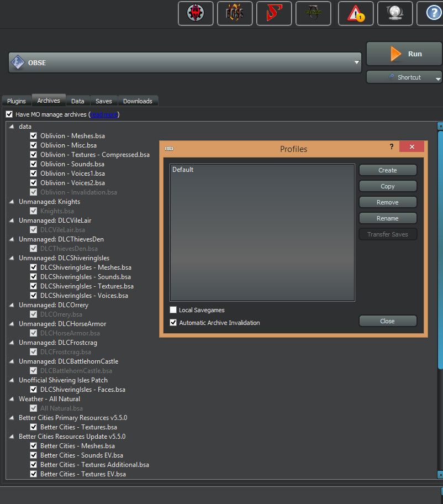
Task: Switch to the Plugins tab
Action: 17,101
